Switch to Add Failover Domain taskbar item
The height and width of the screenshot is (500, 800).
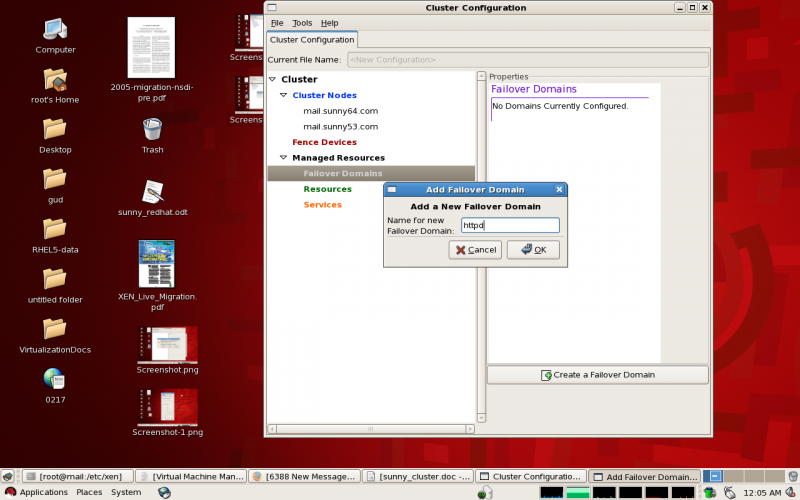pos(645,477)
